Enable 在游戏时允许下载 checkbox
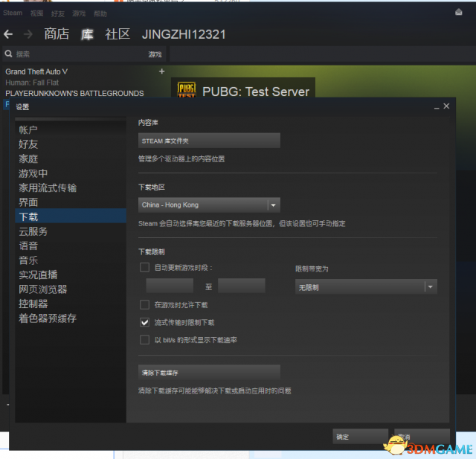Viewport: 476px width, 459px height. click(144, 305)
